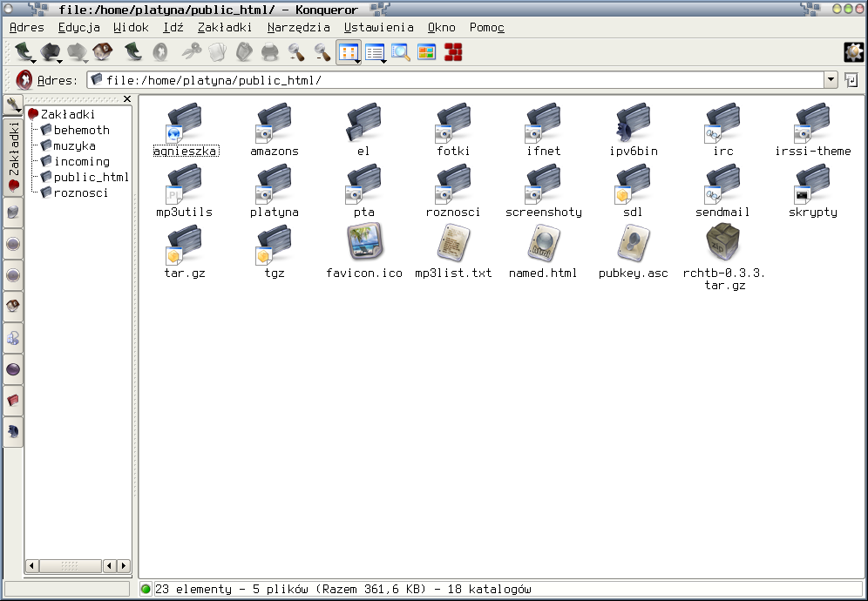Clear the address bar with red icon
Viewport: 868px width, 601px height.
point(24,80)
